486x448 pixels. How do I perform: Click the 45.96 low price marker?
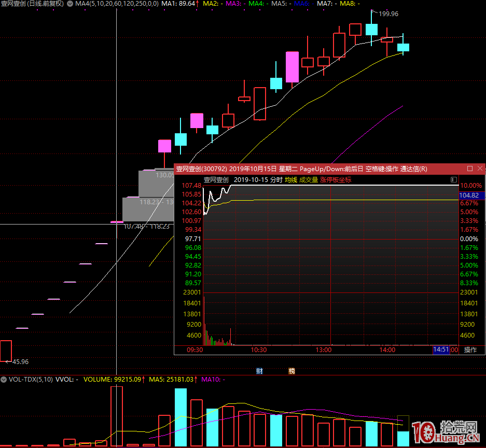point(20,361)
